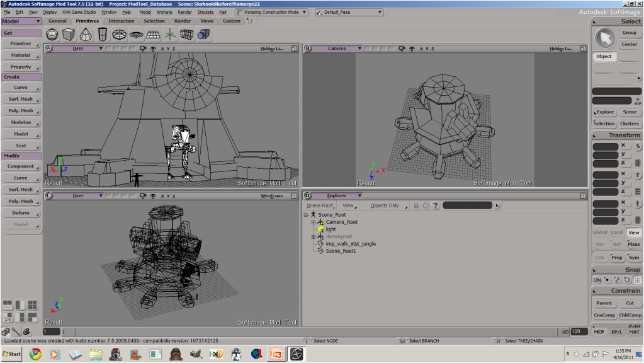Screen dimensions: 644x363
Task: Click the Windows Start button
Action: tap(11, 354)
